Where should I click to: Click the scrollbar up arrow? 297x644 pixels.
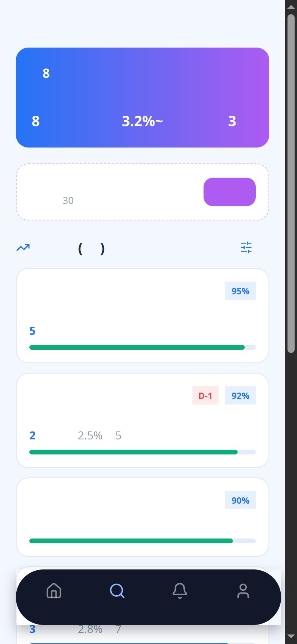[291, 5]
